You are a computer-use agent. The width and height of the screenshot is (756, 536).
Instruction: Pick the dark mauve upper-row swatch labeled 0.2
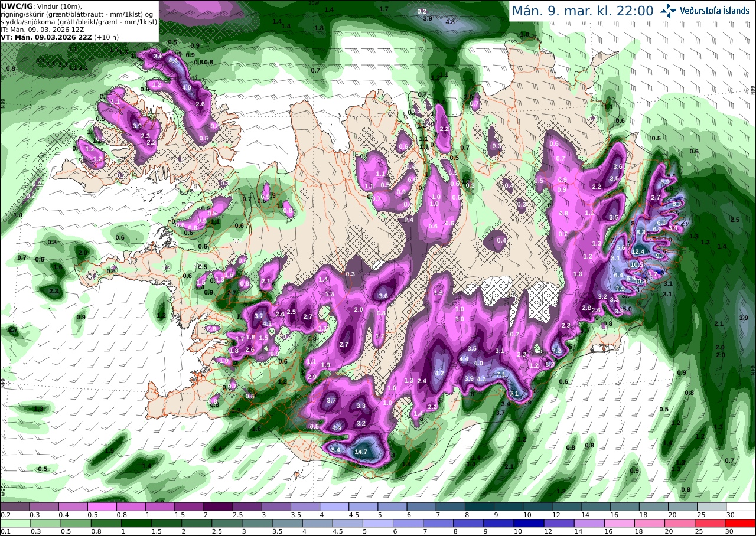point(15,506)
